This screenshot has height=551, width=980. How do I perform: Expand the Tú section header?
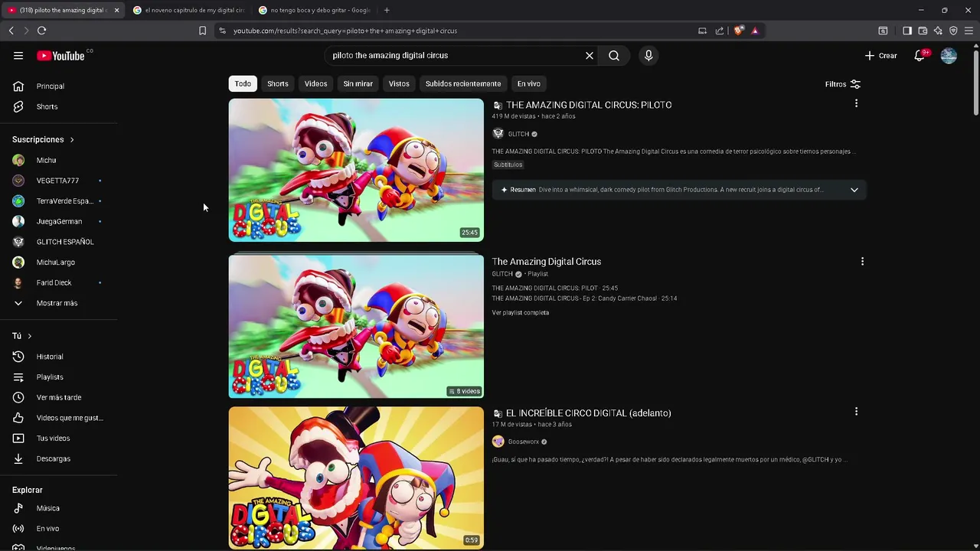(x=22, y=336)
